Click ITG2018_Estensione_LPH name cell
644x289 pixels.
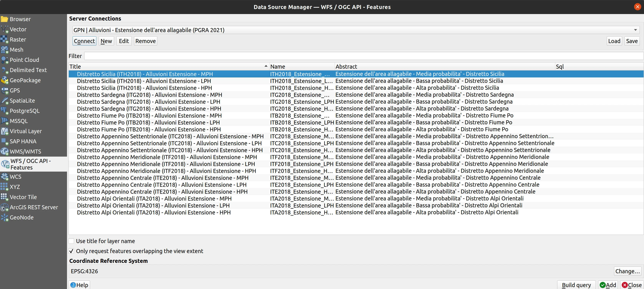[x=302, y=102]
